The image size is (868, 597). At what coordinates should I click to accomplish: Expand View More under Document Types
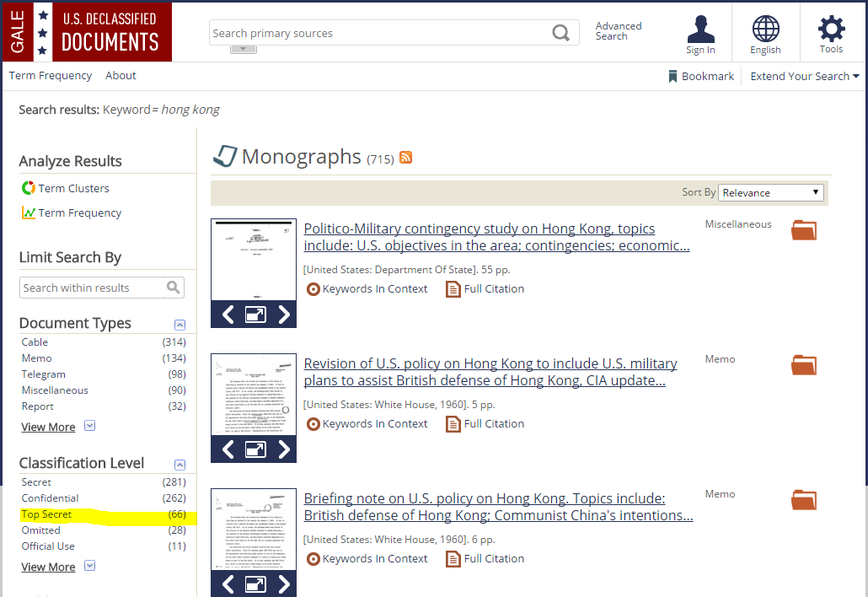click(x=57, y=427)
